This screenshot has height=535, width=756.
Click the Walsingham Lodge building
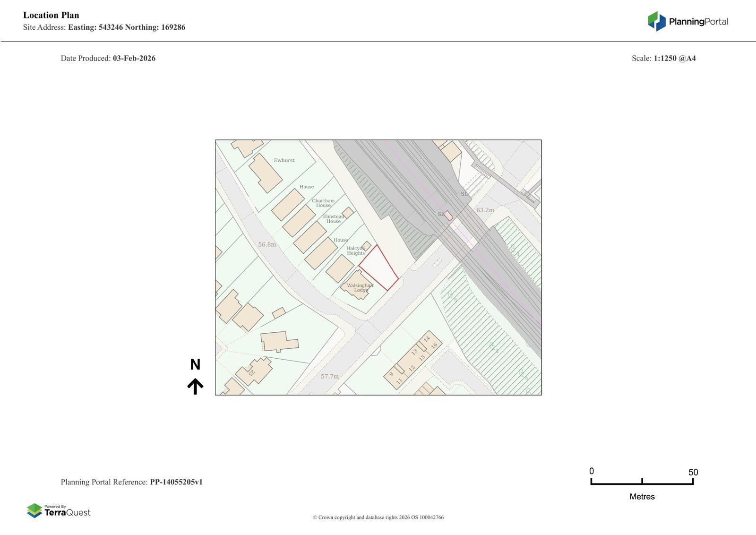pyautogui.click(x=358, y=285)
